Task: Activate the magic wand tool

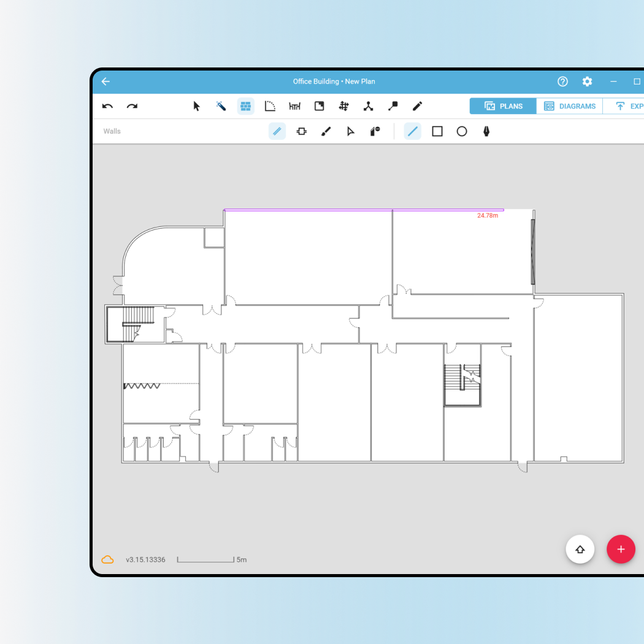Action: (x=221, y=106)
